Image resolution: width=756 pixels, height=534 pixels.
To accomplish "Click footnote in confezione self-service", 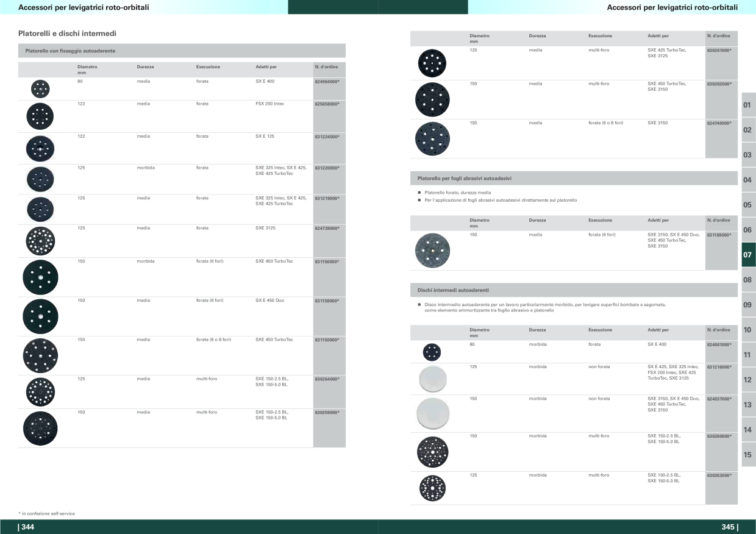I will coord(46,514).
